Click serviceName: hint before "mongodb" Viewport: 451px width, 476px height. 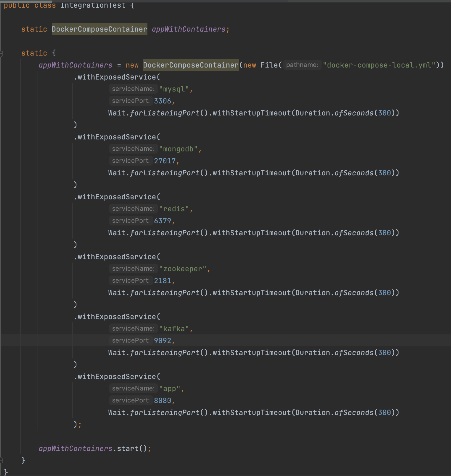(x=133, y=149)
